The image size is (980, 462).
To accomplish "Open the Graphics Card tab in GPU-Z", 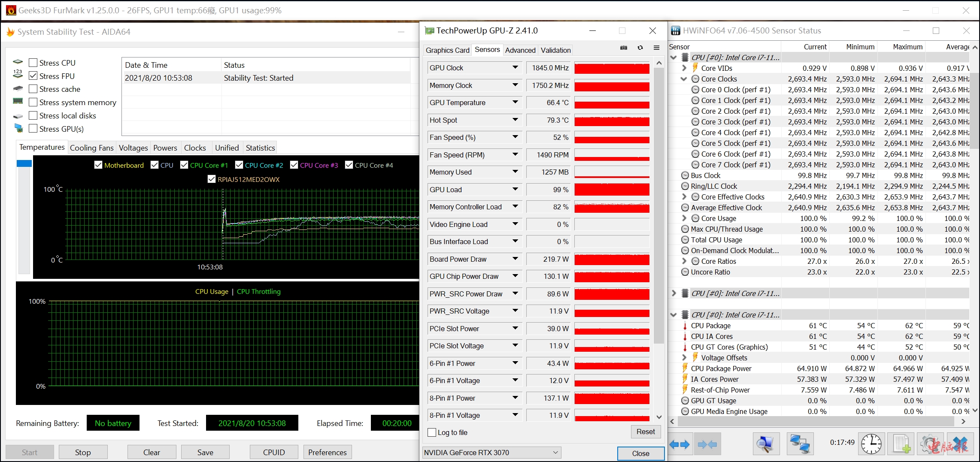I will tap(447, 50).
